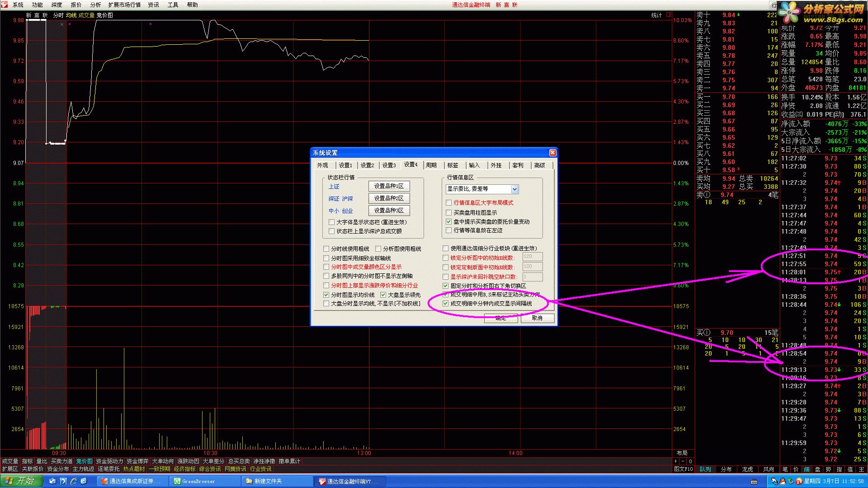Toggle 状态栏上显示深沪总成交额 checkbox
Screen dimensions: 868x488
click(x=331, y=231)
